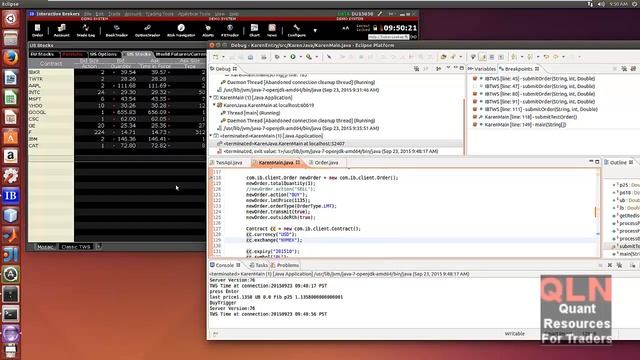Click the External Tools icon in the Eclipse toolbar
Viewport: 640px width, 360px height.
[x=309, y=57]
